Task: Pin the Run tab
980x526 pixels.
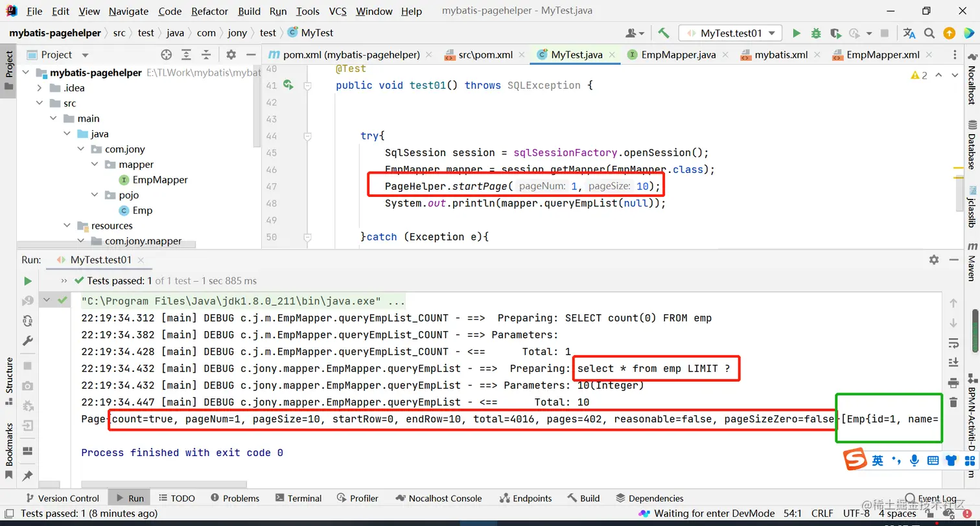Action: (27, 476)
